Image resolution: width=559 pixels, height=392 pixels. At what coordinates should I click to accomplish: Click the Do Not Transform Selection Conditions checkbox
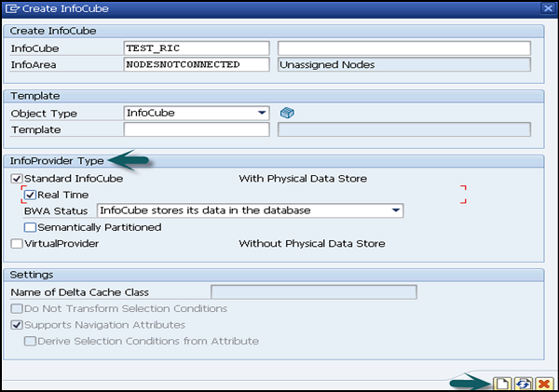16,308
